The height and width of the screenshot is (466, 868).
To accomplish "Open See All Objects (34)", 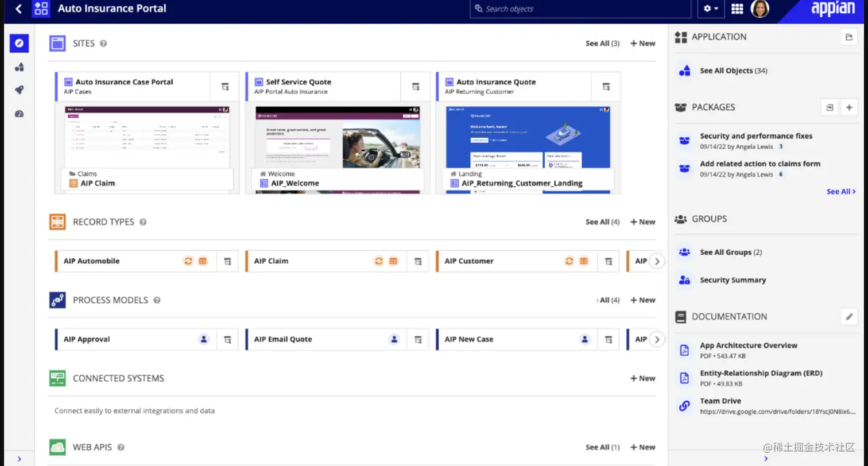I will [x=733, y=71].
